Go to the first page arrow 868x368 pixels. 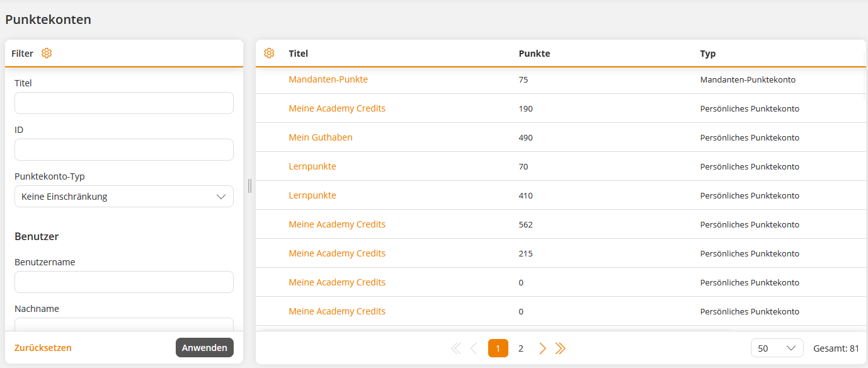point(456,348)
